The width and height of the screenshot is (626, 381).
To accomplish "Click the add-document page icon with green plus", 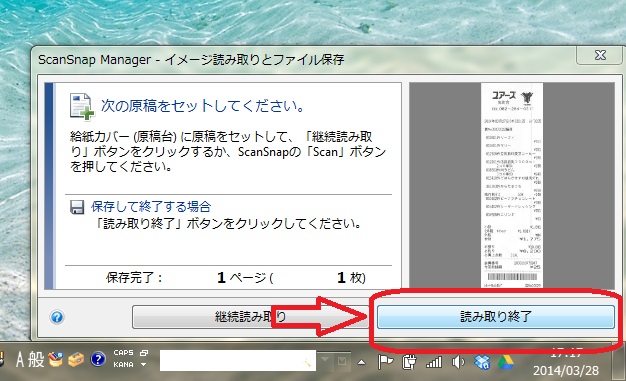I will click(81, 106).
